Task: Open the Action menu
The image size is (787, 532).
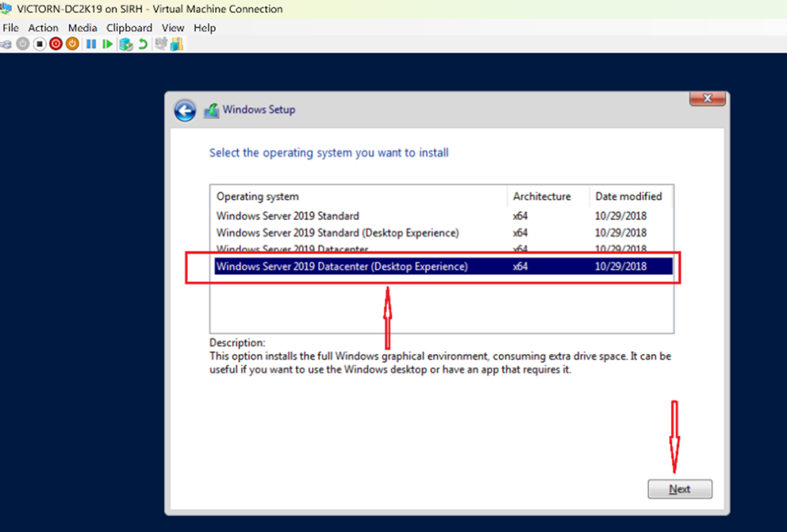Action: click(43, 28)
